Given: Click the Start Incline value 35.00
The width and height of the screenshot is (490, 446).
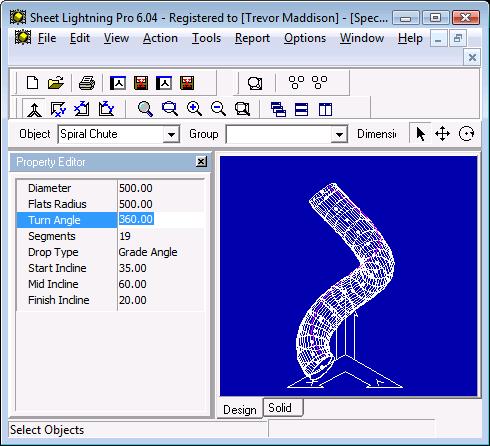Looking at the screenshot, I should [x=133, y=268].
